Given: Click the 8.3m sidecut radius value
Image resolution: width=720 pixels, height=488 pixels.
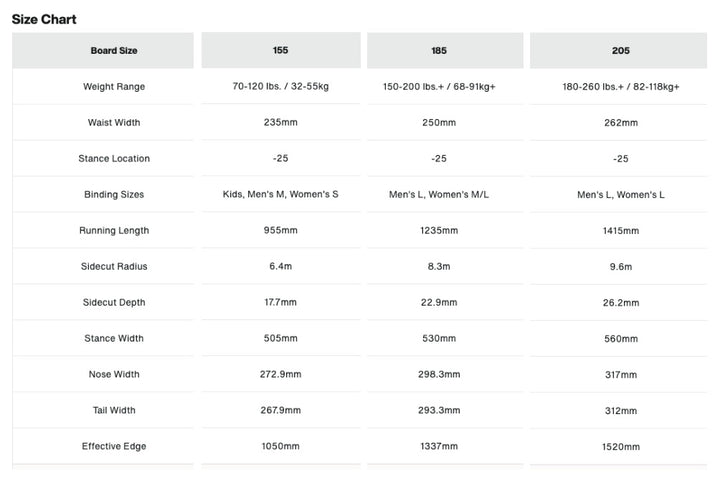Looking at the screenshot, I should click(x=439, y=266).
